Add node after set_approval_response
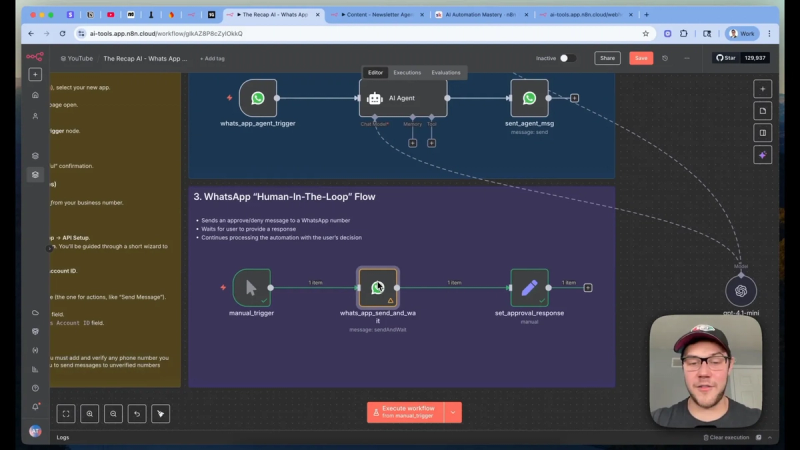Image resolution: width=800 pixels, height=450 pixels. [x=588, y=288]
